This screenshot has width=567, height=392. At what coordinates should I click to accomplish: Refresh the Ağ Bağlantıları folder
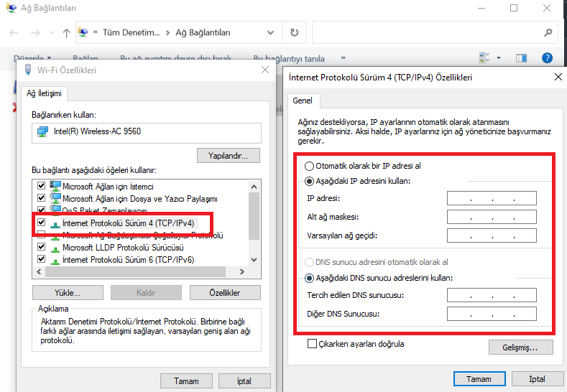tap(295, 33)
